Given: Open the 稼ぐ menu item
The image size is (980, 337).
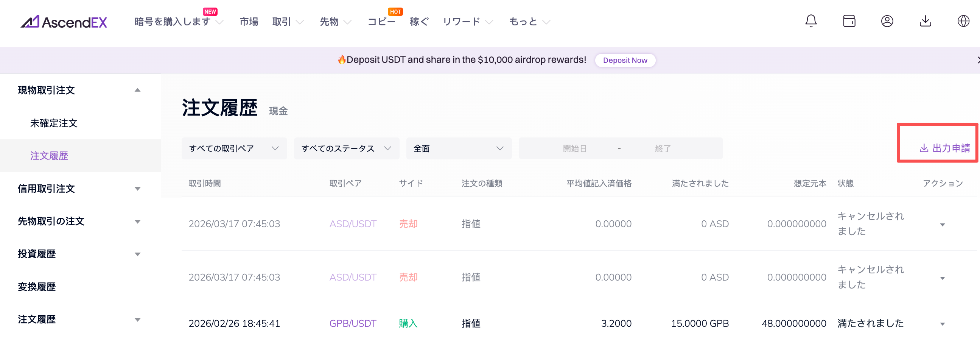Looking at the screenshot, I should 419,22.
